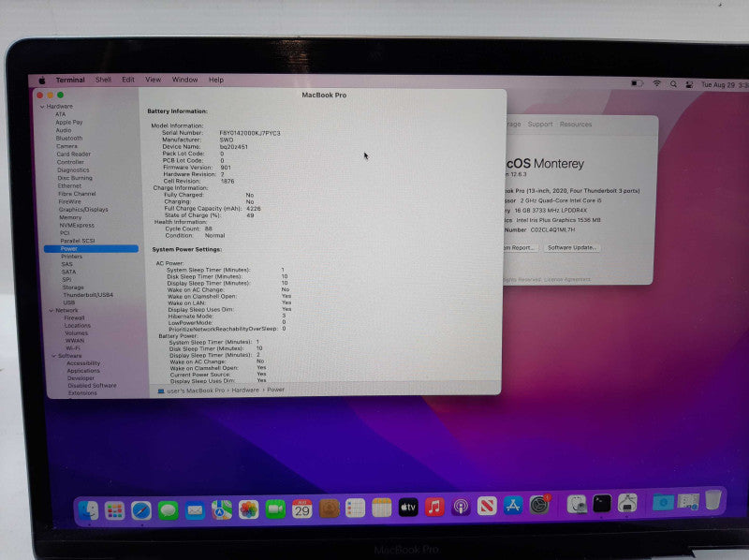Open the View menu
This screenshot has width=749, height=560.
[154, 80]
